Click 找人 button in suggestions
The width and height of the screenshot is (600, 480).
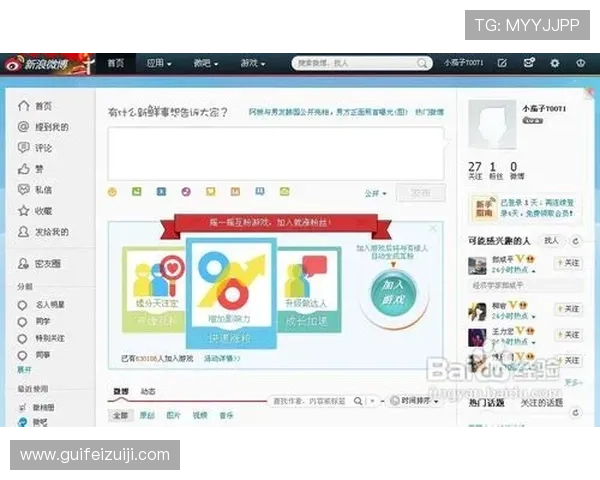[x=551, y=240]
